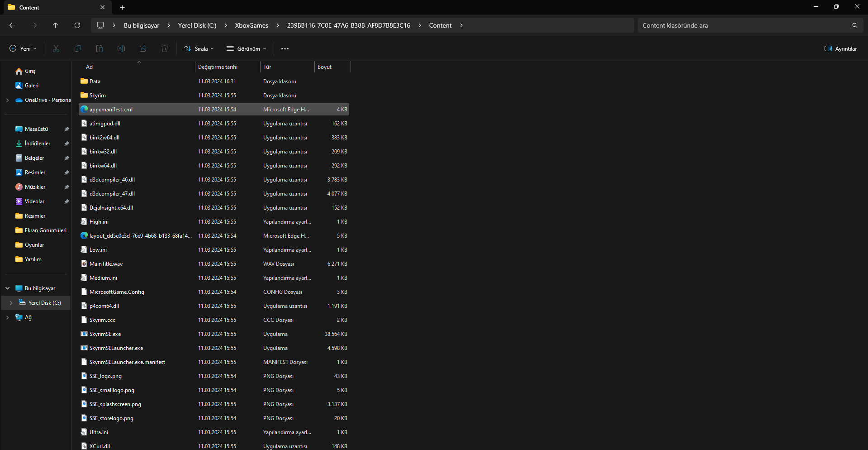Refresh the Content folder view
Image resolution: width=868 pixels, height=450 pixels.
click(77, 25)
